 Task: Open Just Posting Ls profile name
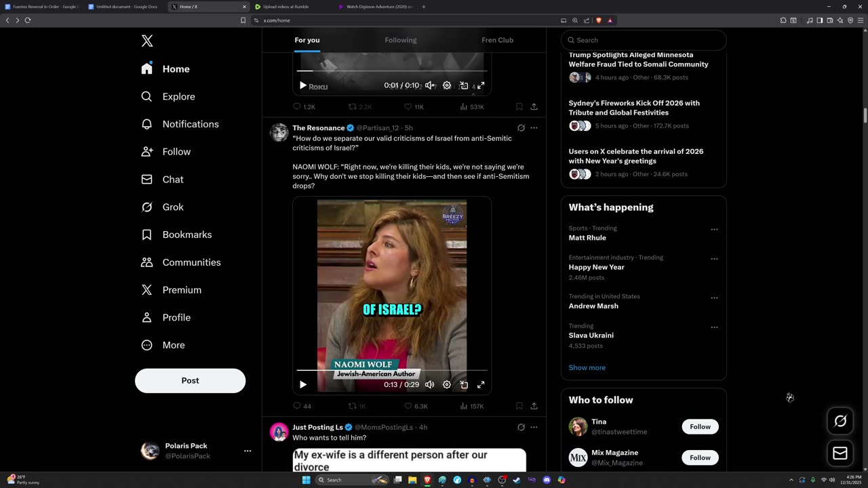point(318,427)
